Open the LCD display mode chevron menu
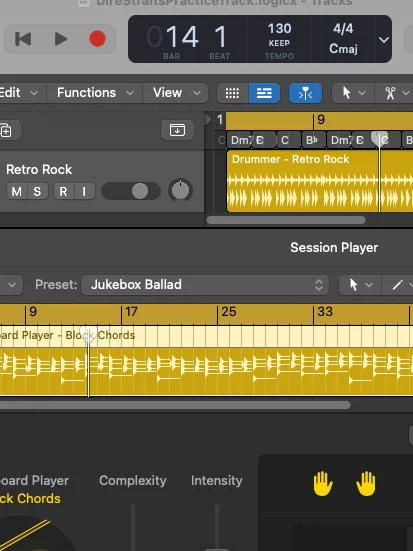The image size is (413, 551). pos(384,40)
